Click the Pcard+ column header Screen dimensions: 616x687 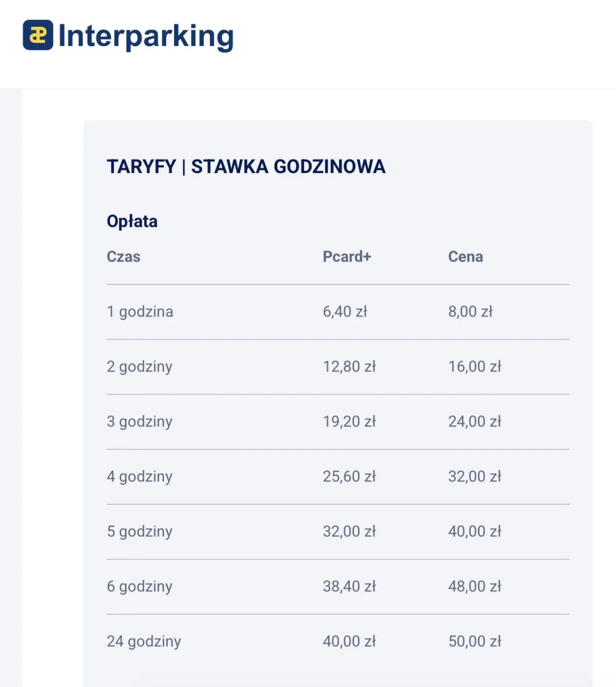click(347, 256)
